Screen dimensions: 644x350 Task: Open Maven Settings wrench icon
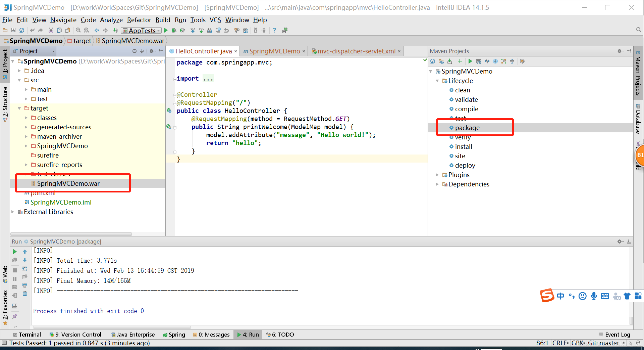point(522,61)
